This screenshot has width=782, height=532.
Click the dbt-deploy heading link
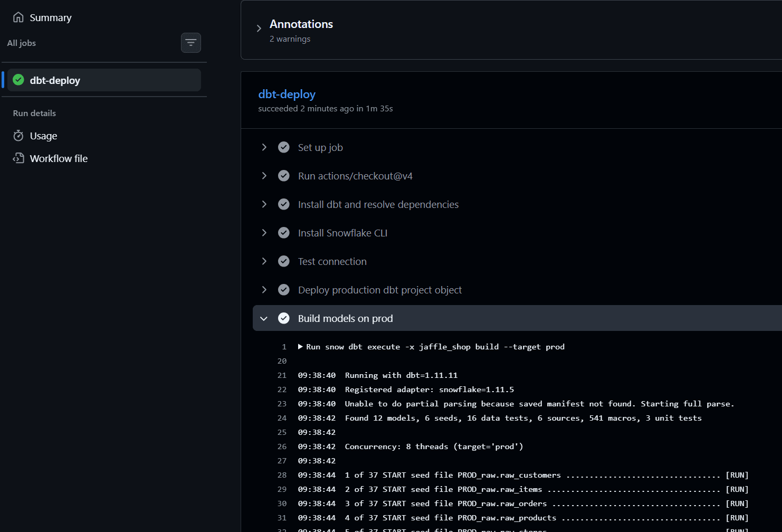point(287,94)
